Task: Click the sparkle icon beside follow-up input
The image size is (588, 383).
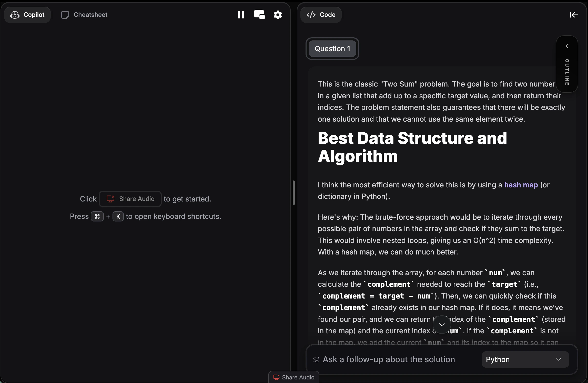Action: [316, 359]
